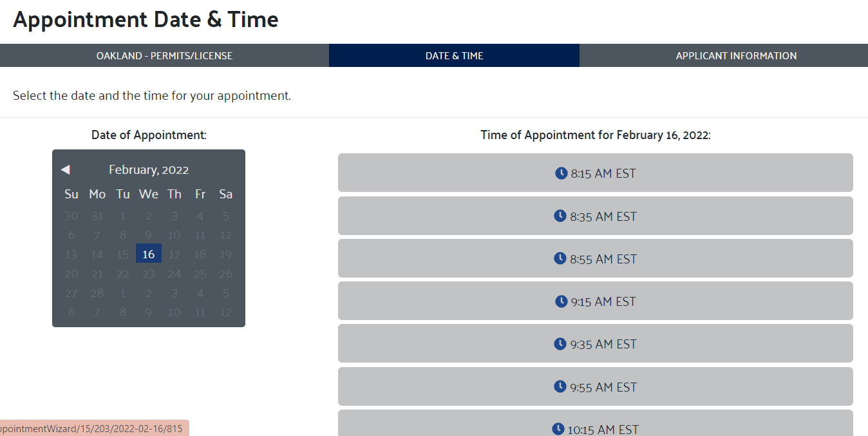Click the February, 2022 month header
The width and height of the screenshot is (868, 436).
(x=149, y=170)
